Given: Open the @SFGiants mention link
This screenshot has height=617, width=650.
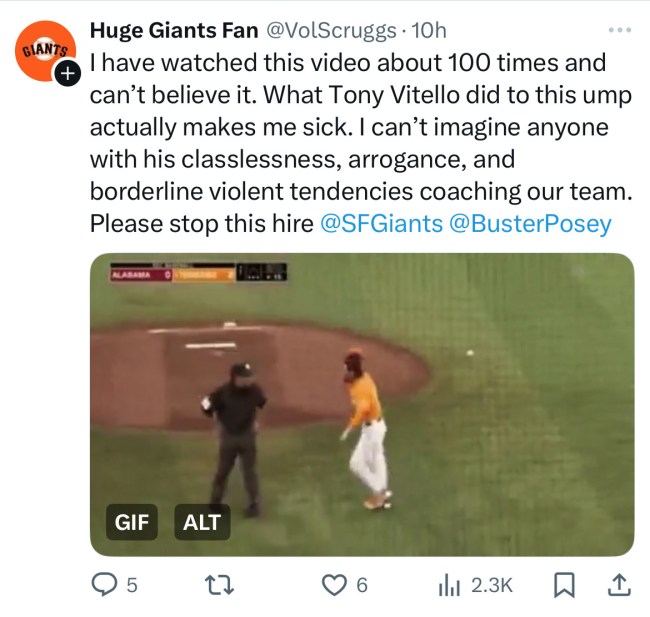Looking at the screenshot, I should pyautogui.click(x=381, y=224).
